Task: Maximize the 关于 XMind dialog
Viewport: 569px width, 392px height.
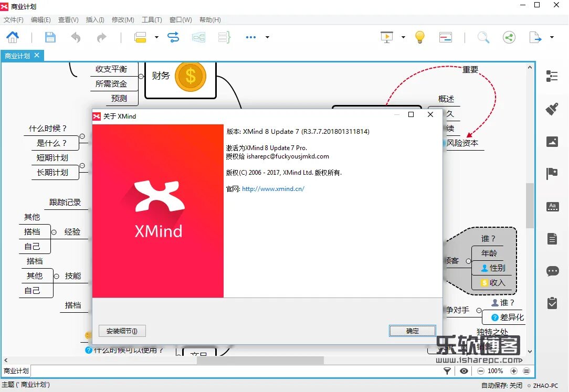Action: pos(411,114)
